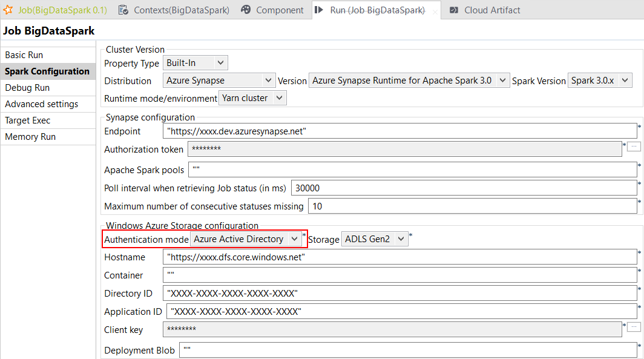Click the Component tab palette icon
Image resolution: width=644 pixels, height=359 pixels.
tap(246, 10)
